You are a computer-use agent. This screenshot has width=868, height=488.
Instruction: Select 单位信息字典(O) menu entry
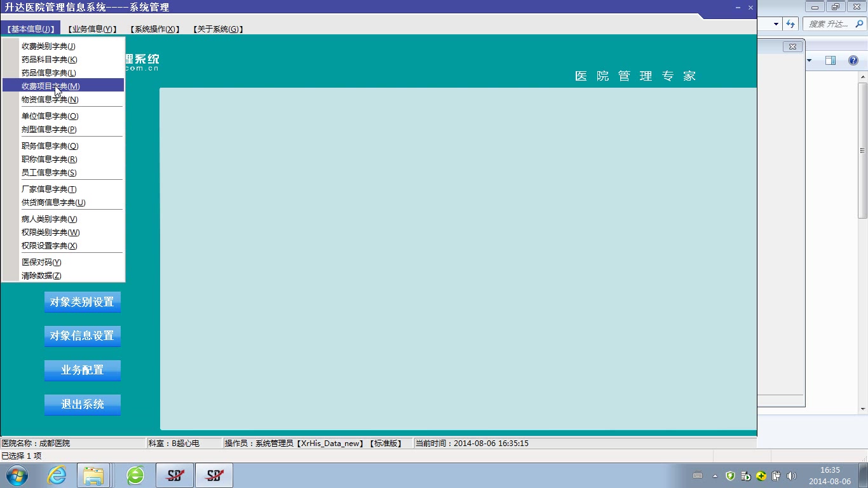63,116
